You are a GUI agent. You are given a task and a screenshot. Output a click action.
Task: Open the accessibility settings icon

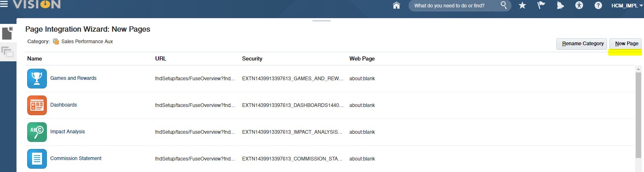click(579, 5)
